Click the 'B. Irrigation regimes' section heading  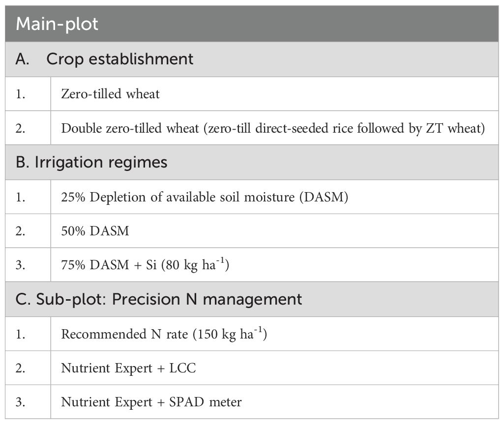click(91, 163)
